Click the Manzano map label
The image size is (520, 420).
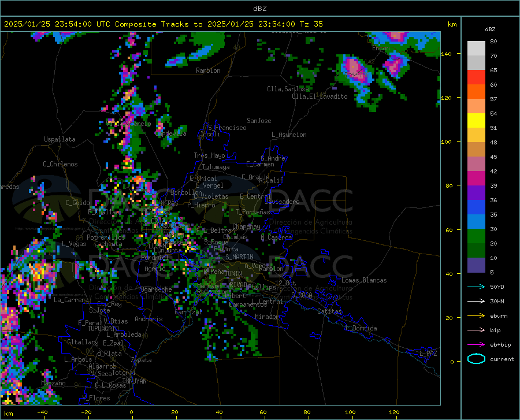click(53, 383)
